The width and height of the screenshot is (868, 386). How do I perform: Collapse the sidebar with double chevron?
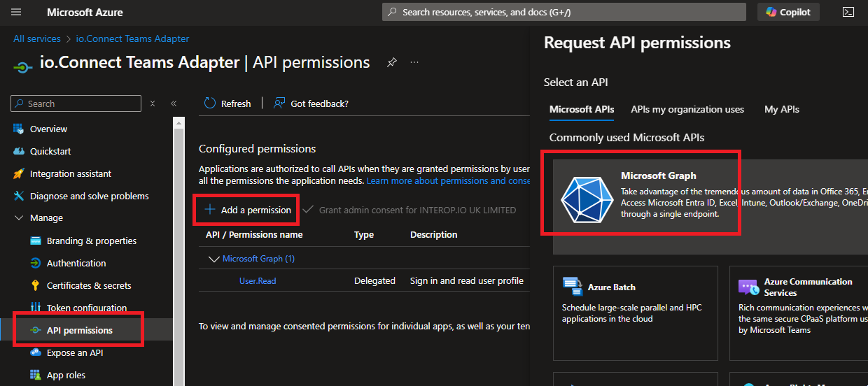[174, 103]
